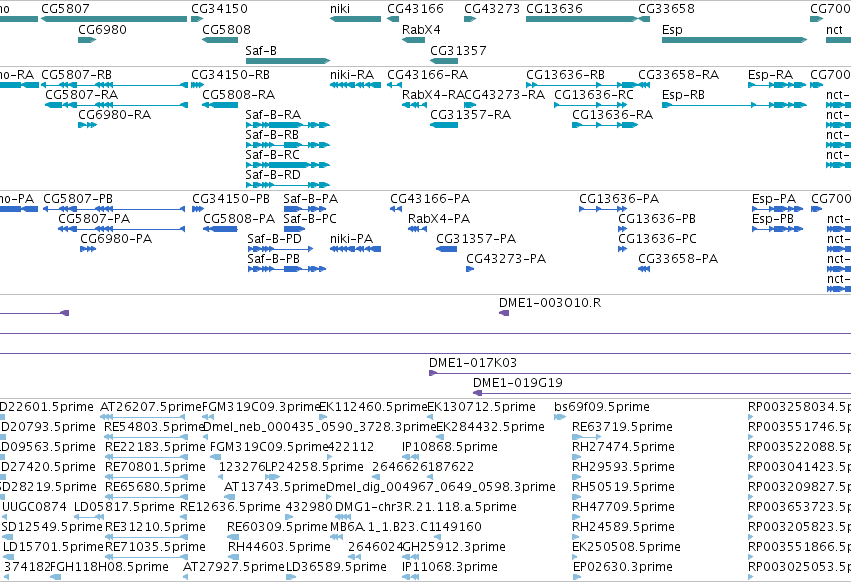Viewport: 851px width, 582px height.
Task: Click the RabX4-PA protein label
Action: 439,219
